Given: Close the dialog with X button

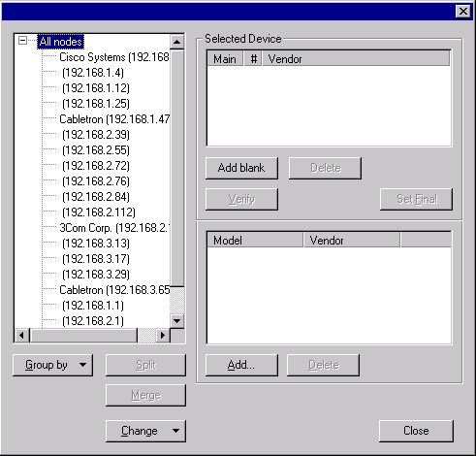Looking at the screenshot, I should (x=462, y=12).
